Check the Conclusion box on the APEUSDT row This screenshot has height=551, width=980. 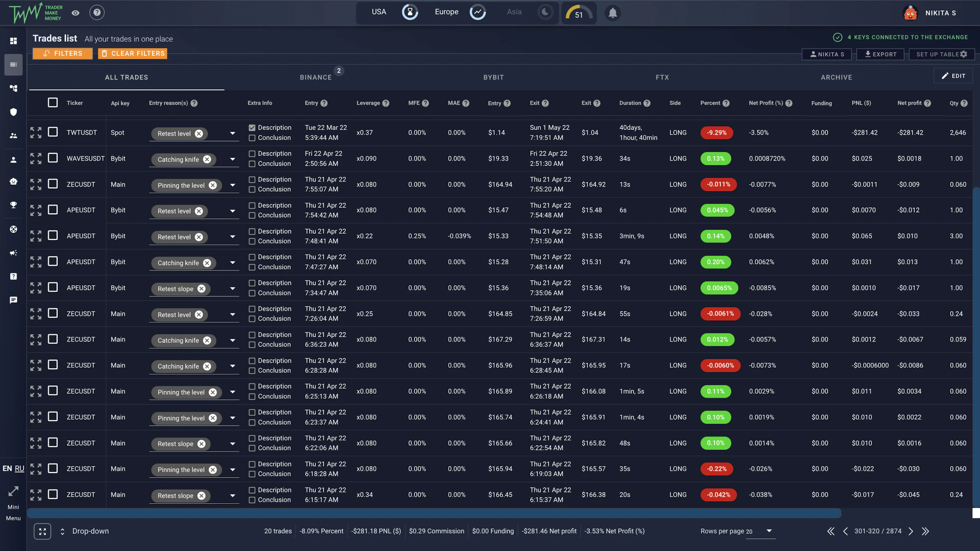[252, 215]
